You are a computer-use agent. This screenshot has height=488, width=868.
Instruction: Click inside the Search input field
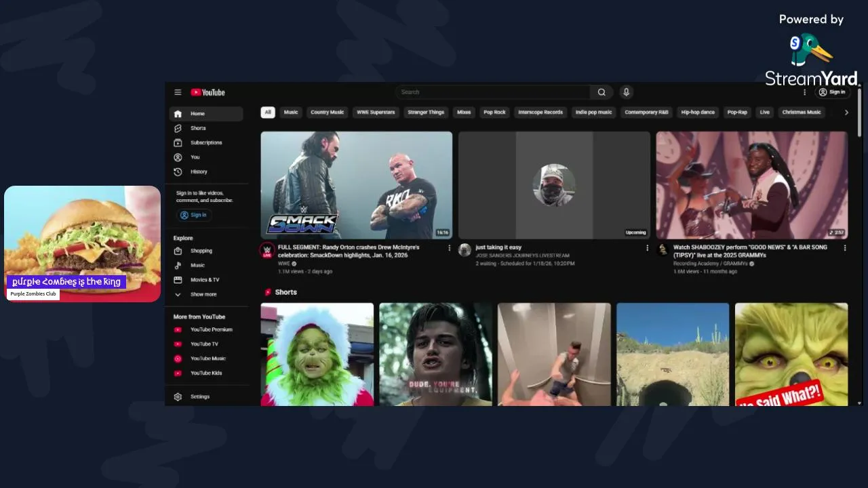pos(493,92)
